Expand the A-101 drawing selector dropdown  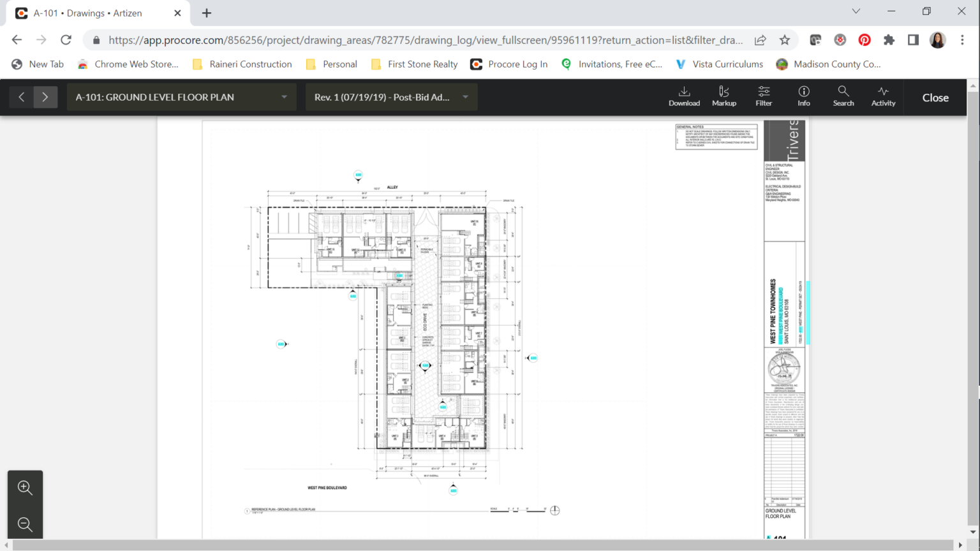[x=181, y=97]
